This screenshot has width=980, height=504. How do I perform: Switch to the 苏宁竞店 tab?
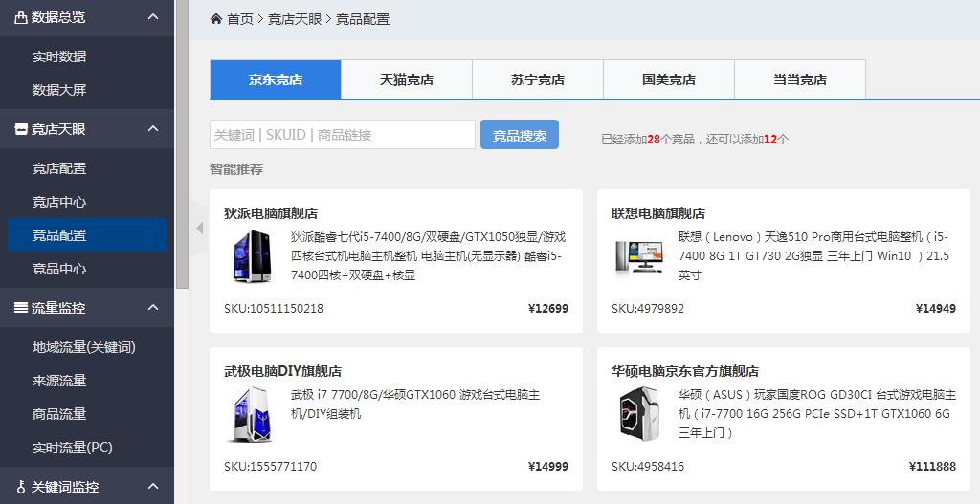click(538, 79)
